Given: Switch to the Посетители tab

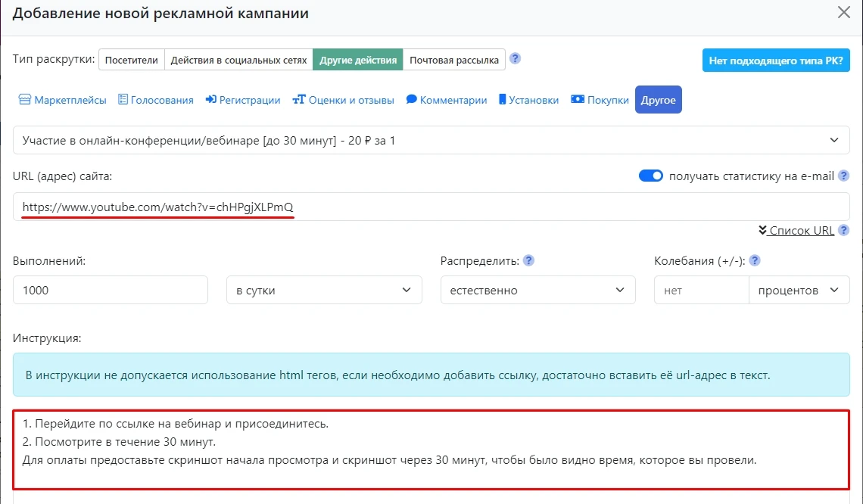Looking at the screenshot, I should coord(132,60).
